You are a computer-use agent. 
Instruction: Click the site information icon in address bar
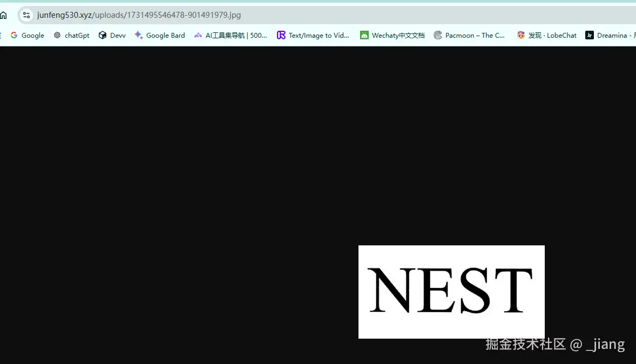[26, 15]
